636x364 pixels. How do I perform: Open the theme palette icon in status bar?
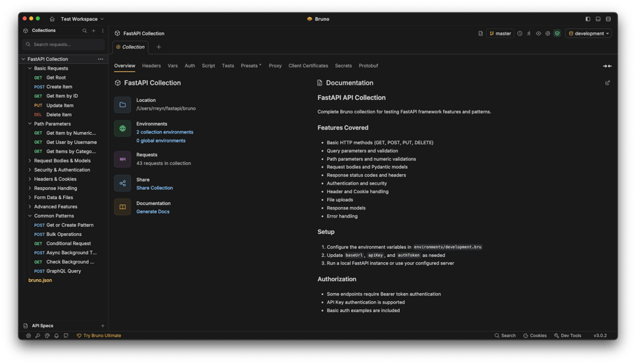[47, 336]
